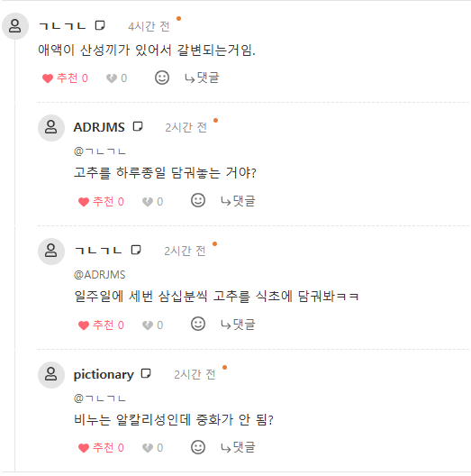Image resolution: width=471 pixels, height=476 pixels.
Task: Toggle 추천 like on ADRJMS's comment
Action: (x=101, y=201)
